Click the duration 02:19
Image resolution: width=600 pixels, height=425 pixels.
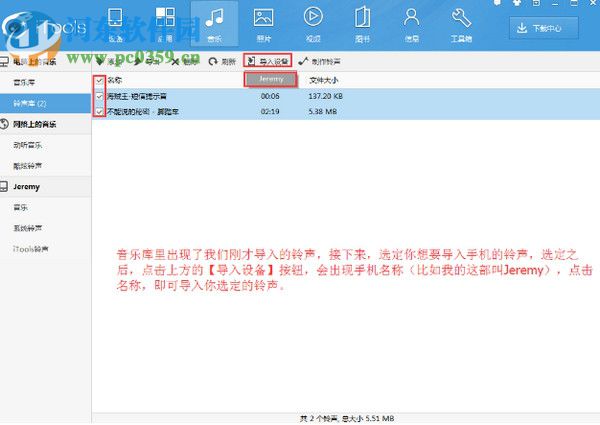point(270,111)
